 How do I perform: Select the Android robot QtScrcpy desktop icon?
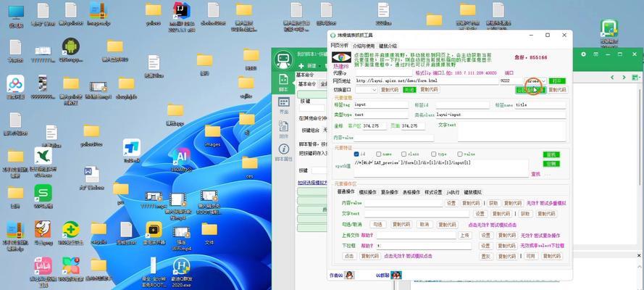(x=71, y=50)
